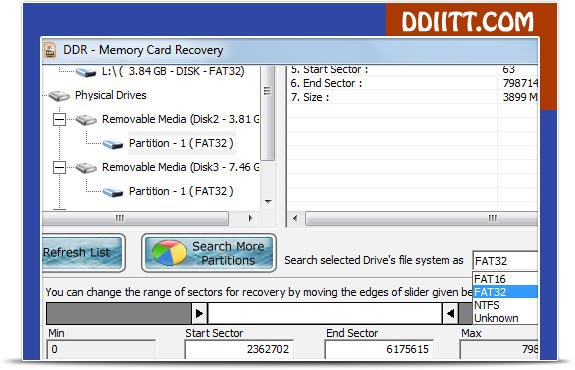The height and width of the screenshot is (370, 575).
Task: Click the Disk3 Partition - 1 drive icon
Action: 113,192
